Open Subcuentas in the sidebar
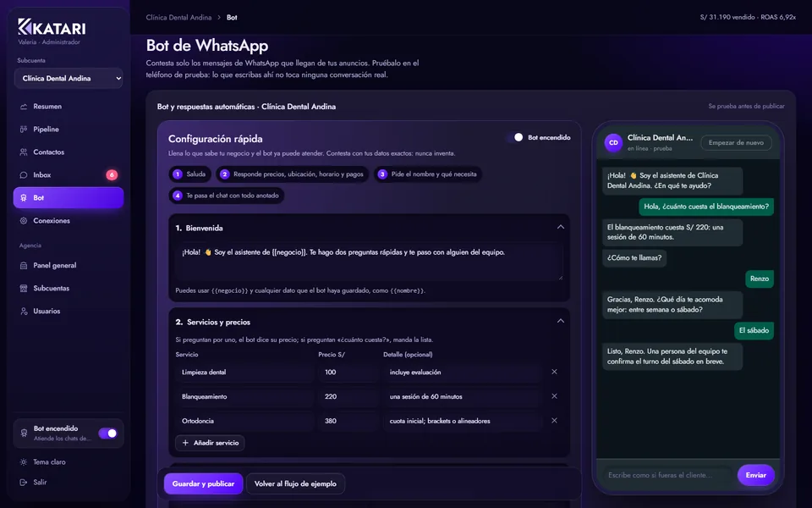 point(69,288)
